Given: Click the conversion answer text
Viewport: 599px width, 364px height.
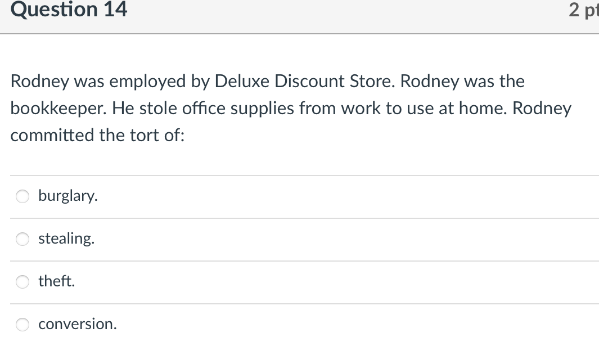Looking at the screenshot, I should coord(78,325).
